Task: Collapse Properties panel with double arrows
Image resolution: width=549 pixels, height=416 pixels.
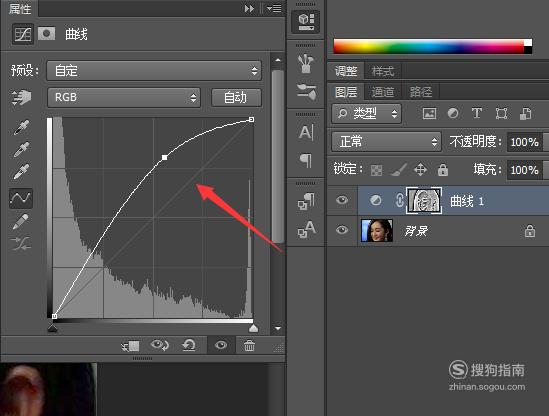Action: click(249, 8)
